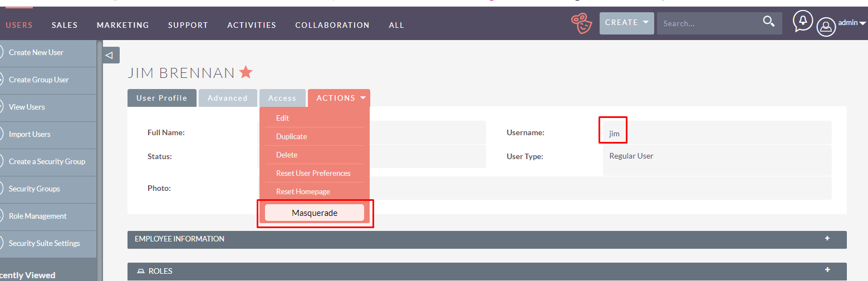Click Create a Security Group link

coord(47,161)
